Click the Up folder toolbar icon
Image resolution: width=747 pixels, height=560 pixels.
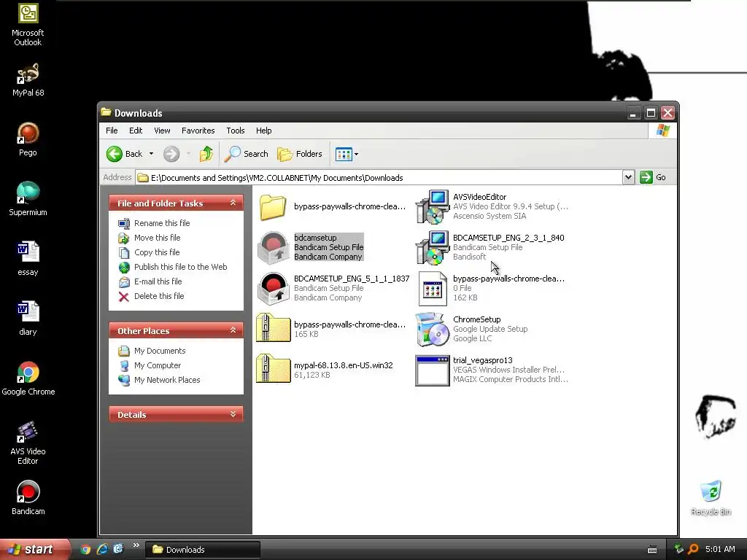206,154
